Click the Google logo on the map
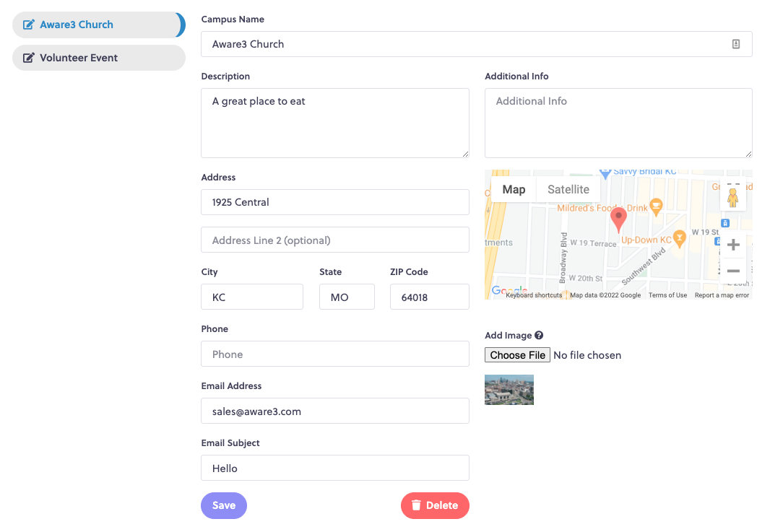 point(509,290)
